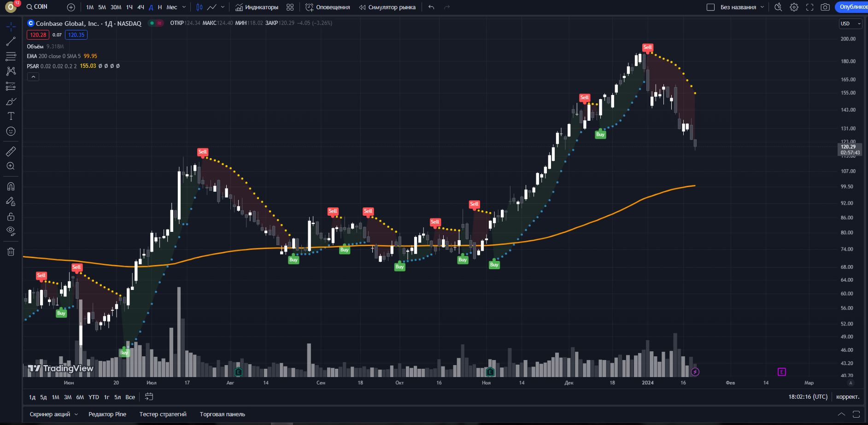Set range to 1д

32,397
